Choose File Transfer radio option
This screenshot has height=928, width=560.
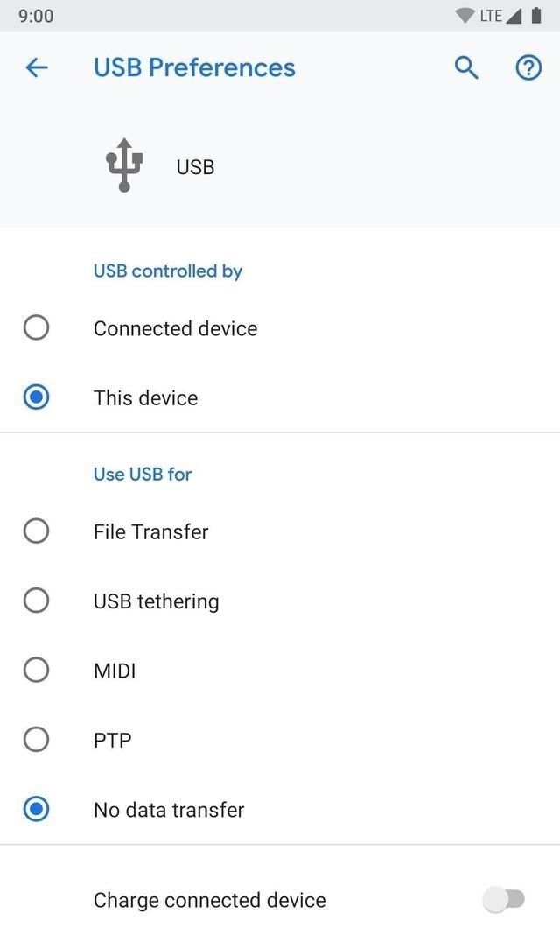coord(36,531)
